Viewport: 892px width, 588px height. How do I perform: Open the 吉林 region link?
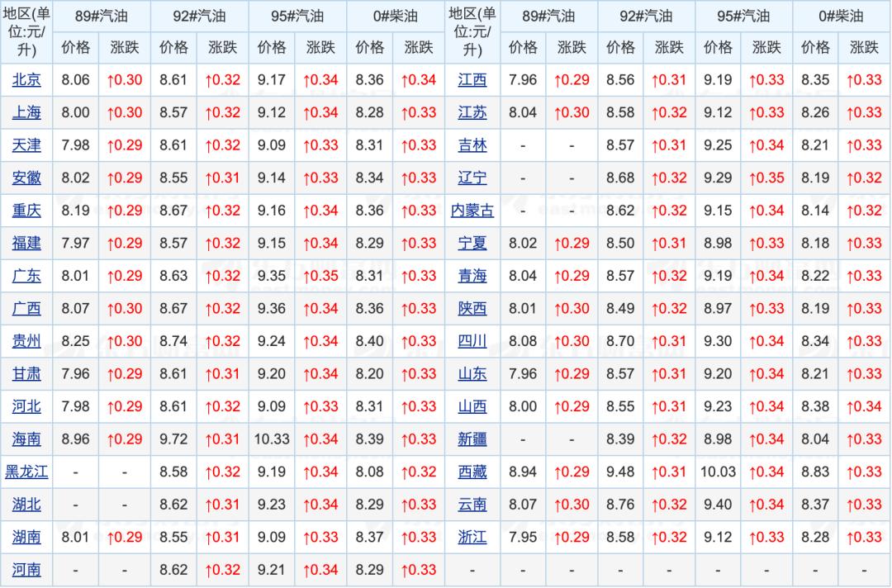(x=472, y=145)
